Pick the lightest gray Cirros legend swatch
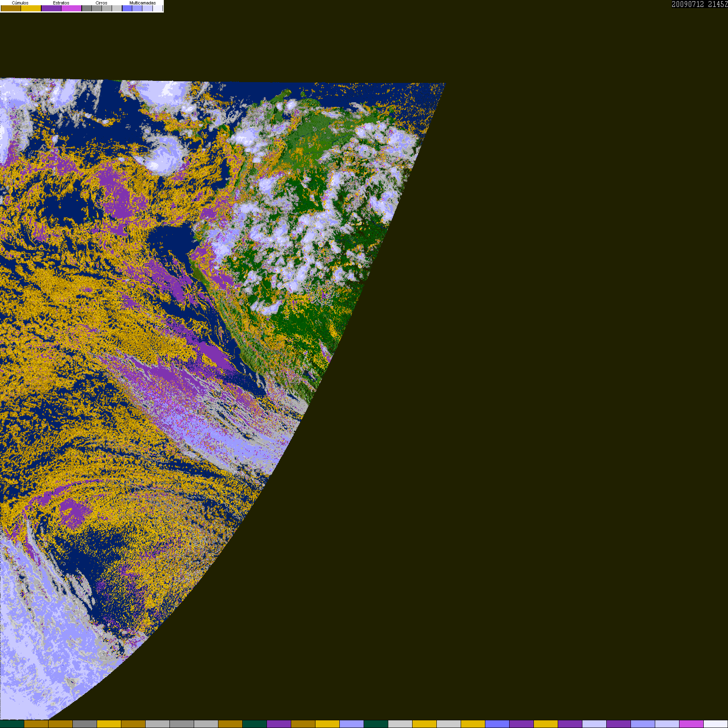 (x=117, y=8)
